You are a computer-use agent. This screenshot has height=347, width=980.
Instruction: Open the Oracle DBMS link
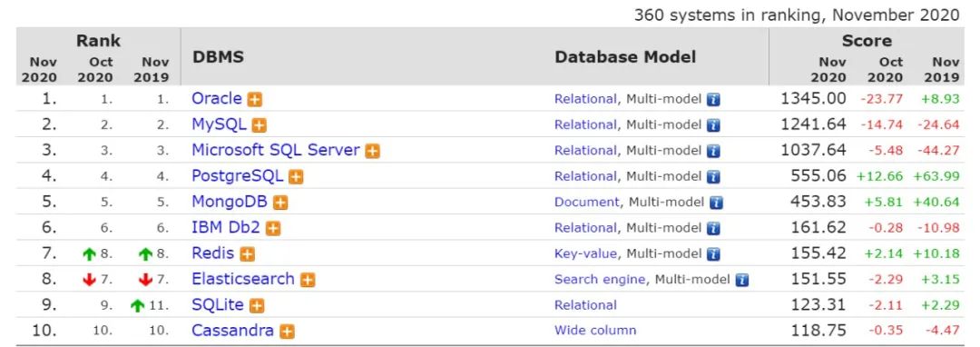[x=216, y=98]
